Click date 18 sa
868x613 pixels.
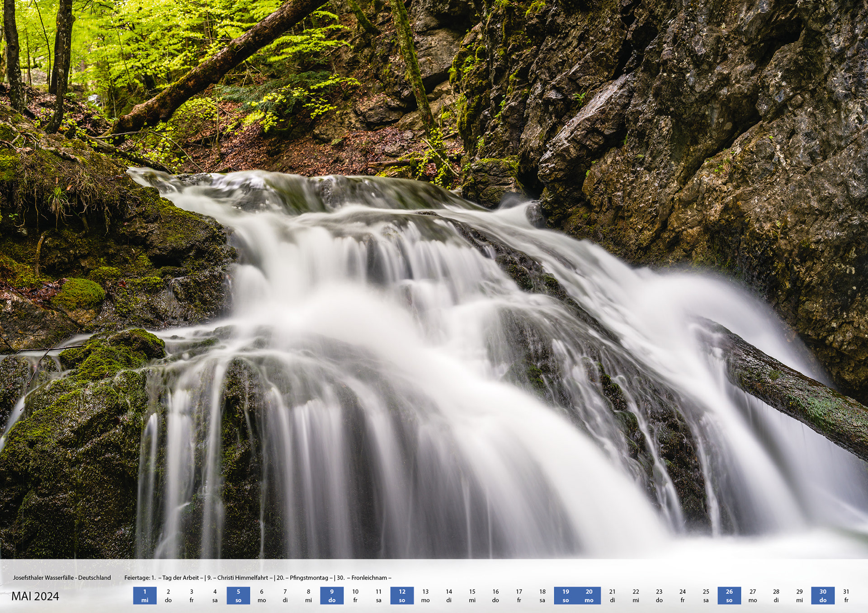(542, 595)
